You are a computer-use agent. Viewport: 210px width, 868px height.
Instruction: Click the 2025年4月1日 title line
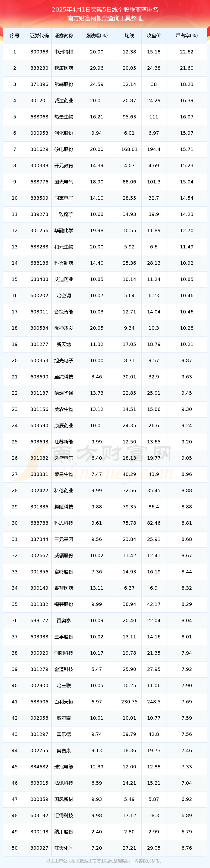coord(105,9)
